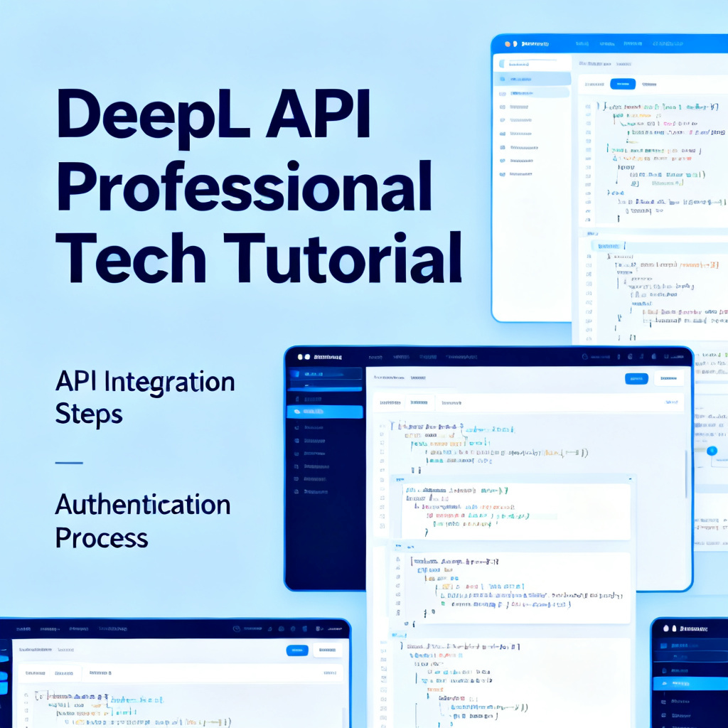Select the topmost sidebar entry in center dark window
Viewport: 728px width, 728px height.
click(324, 374)
